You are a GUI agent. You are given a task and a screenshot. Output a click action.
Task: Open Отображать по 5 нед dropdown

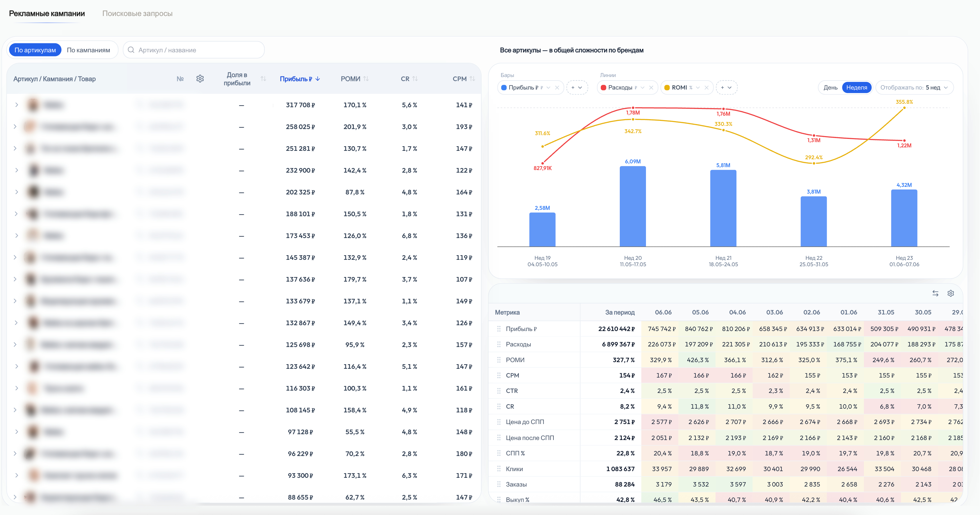(x=915, y=87)
